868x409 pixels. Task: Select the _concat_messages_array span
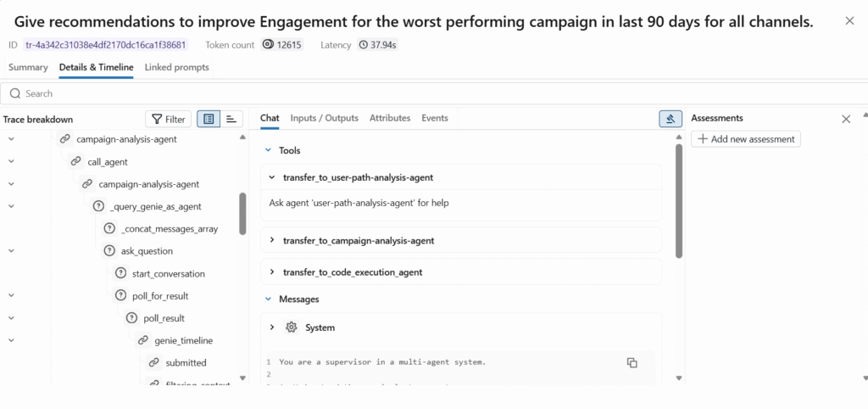[x=170, y=229]
